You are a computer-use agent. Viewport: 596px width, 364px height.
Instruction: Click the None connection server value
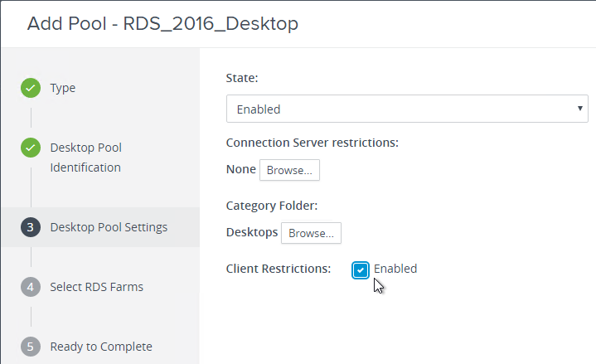click(241, 169)
